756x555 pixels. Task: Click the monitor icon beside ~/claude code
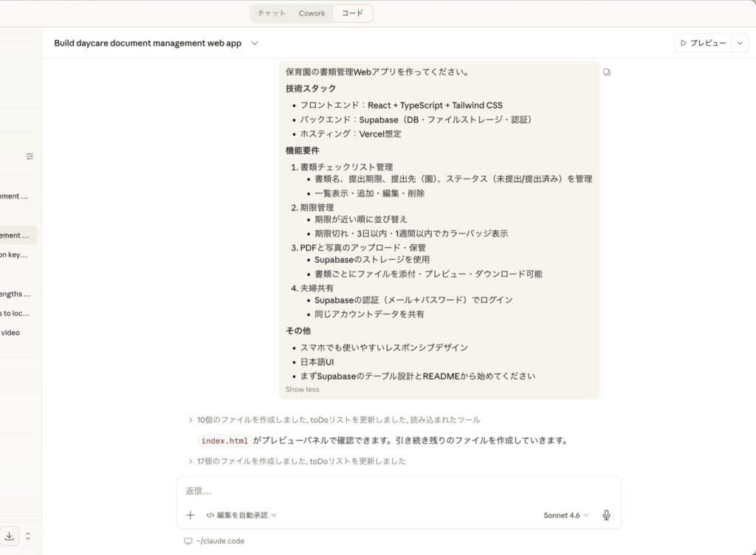188,540
